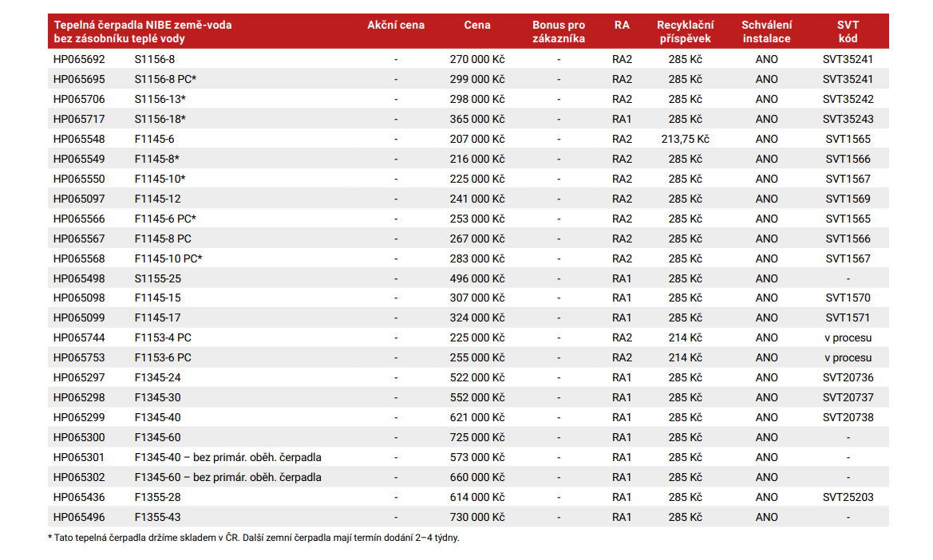Click 214 Kč in the F1153-4 PC row
The height and width of the screenshot is (560, 933).
686,337
